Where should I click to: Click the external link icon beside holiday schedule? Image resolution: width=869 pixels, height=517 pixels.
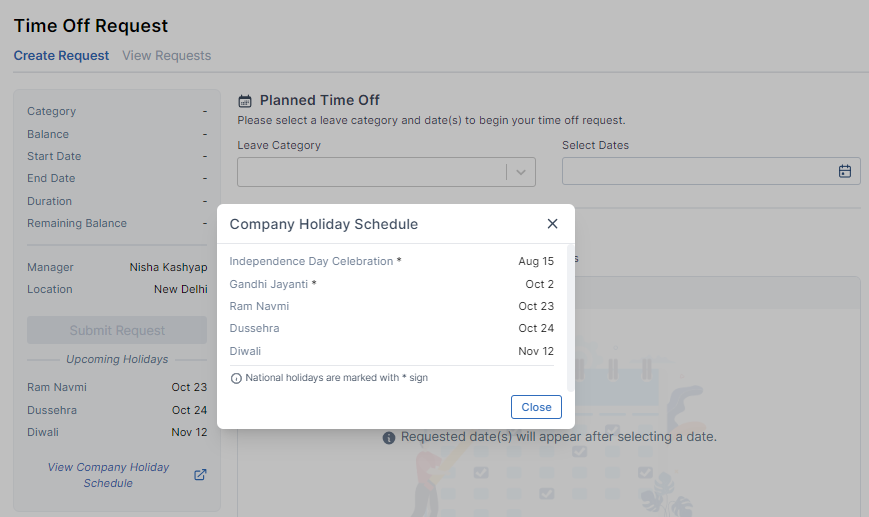click(200, 475)
